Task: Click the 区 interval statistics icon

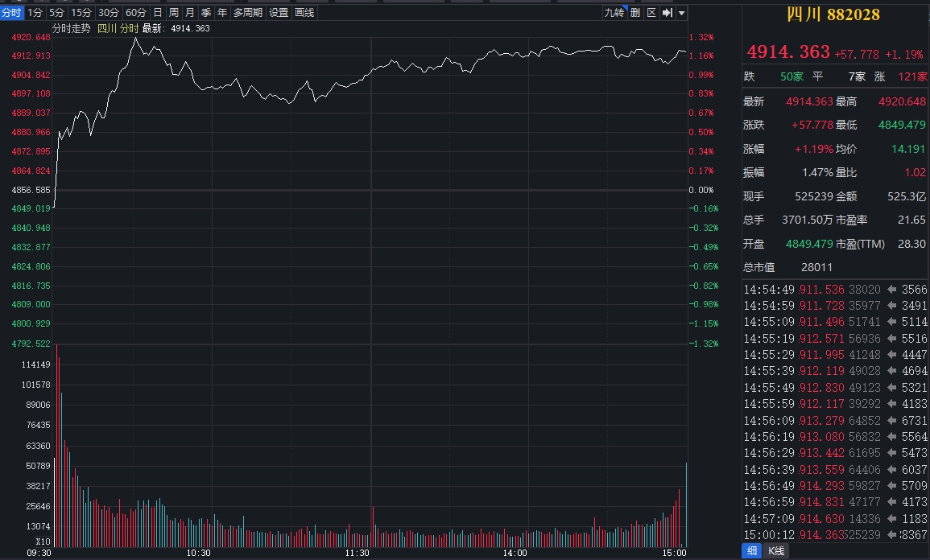Action: click(651, 13)
